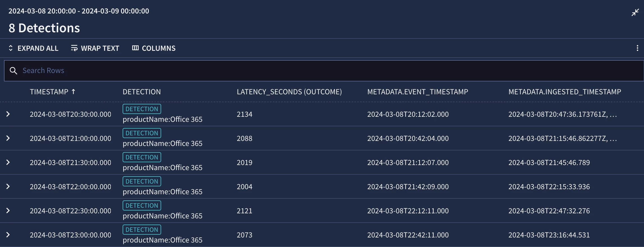Click event timestamp 2024-03-08T22:42:11.000

click(x=408, y=235)
